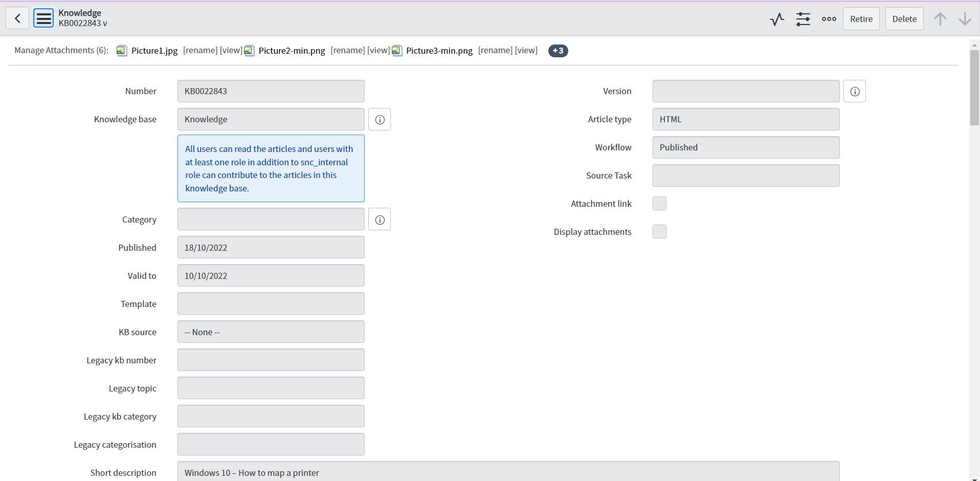Click the Retire button
Screen dimensions: 980x481
(861, 19)
